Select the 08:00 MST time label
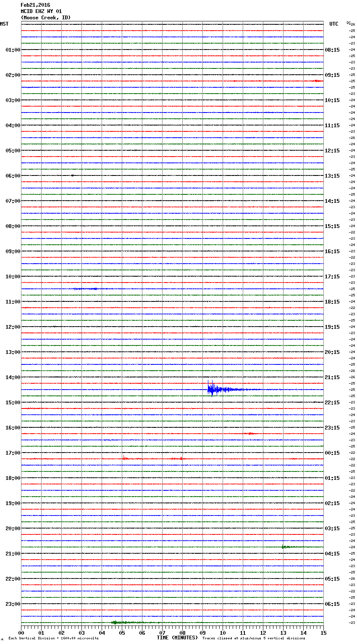 [13, 226]
